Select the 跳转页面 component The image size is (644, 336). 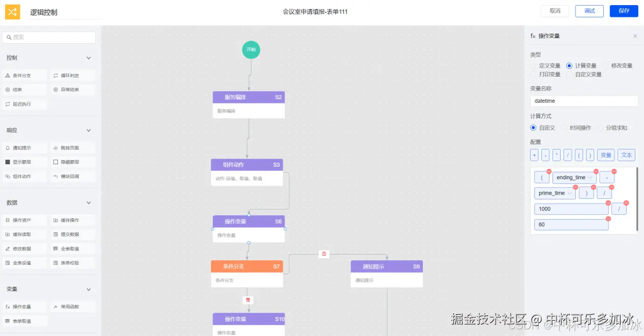73,148
